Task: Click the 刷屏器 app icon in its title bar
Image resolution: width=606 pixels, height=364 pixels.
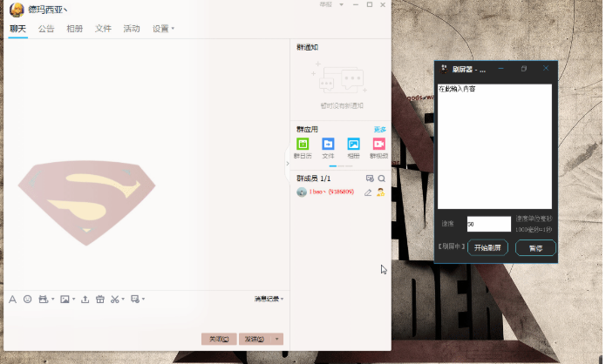Action: [445, 69]
